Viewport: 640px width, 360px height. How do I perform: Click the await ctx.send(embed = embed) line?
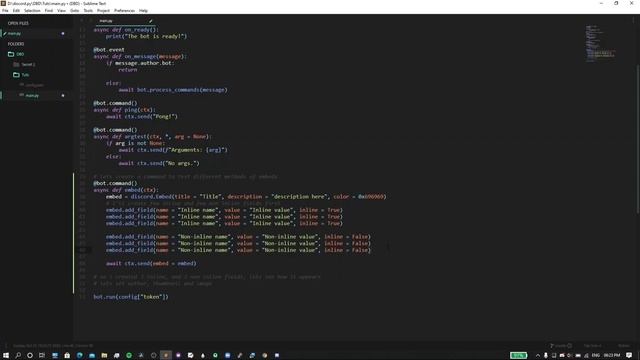(x=151, y=264)
